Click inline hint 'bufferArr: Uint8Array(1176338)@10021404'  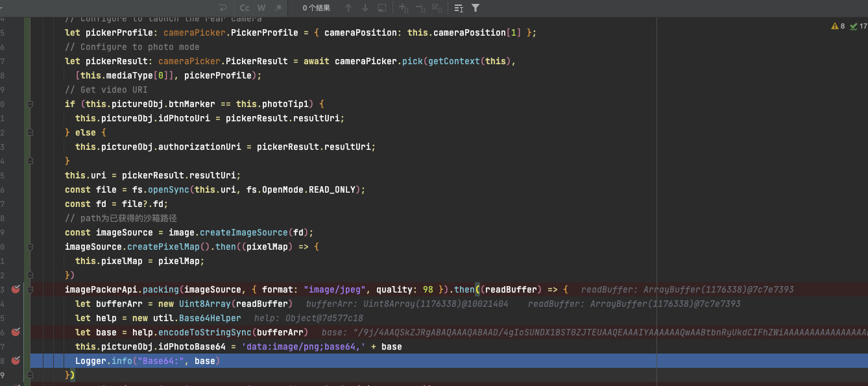407,304
